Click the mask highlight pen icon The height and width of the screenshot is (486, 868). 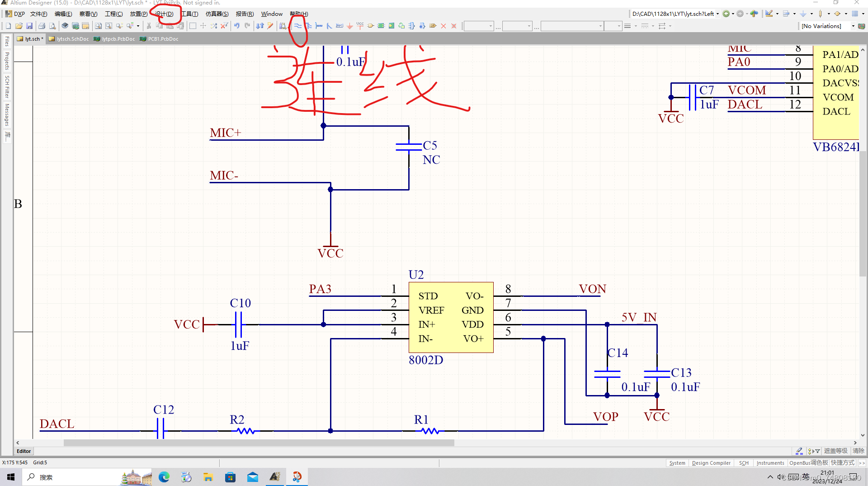pyautogui.click(x=799, y=451)
